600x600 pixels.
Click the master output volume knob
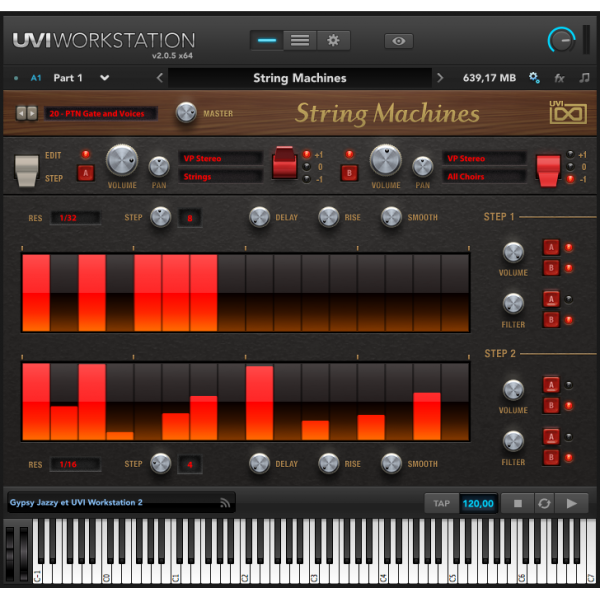(x=562, y=40)
